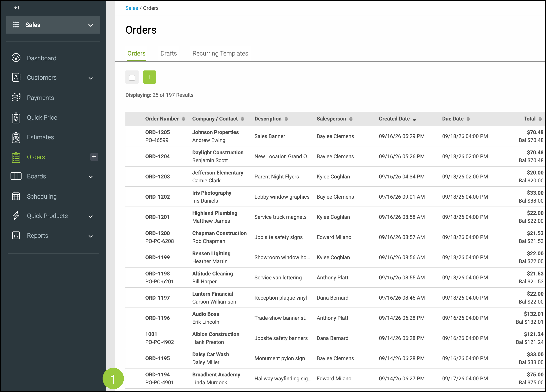Image resolution: width=546 pixels, height=392 pixels.
Task: Open the Recurring Templates tab
Action: click(220, 53)
